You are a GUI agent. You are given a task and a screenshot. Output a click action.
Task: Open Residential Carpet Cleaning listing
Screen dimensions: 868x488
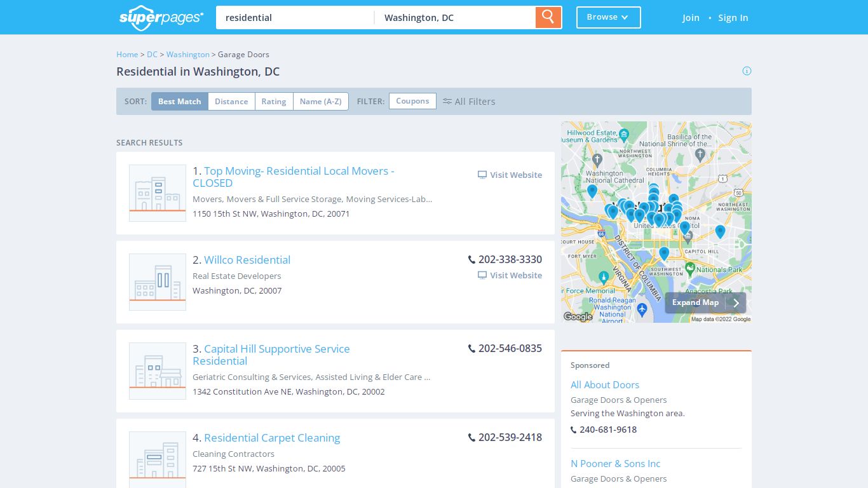pyautogui.click(x=272, y=438)
